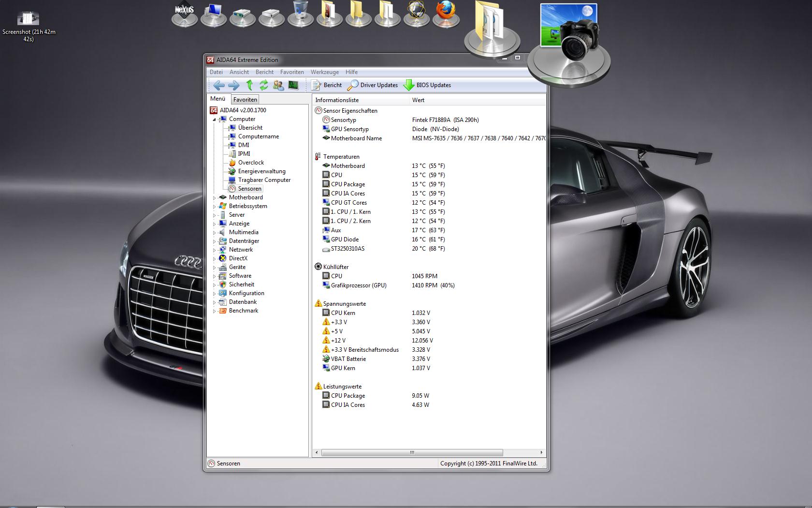Click the green refresh arrows icon

coord(263,86)
